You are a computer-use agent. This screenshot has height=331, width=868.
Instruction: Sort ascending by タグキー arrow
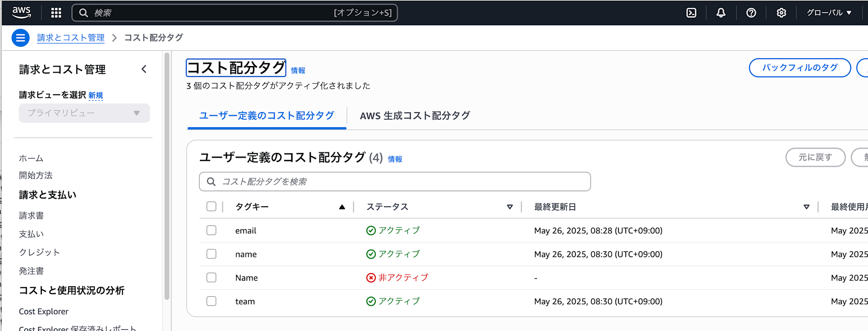click(x=342, y=207)
